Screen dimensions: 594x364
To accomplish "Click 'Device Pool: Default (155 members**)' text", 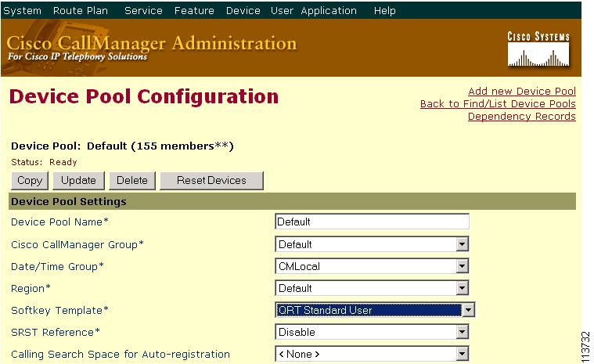I will pos(122,146).
